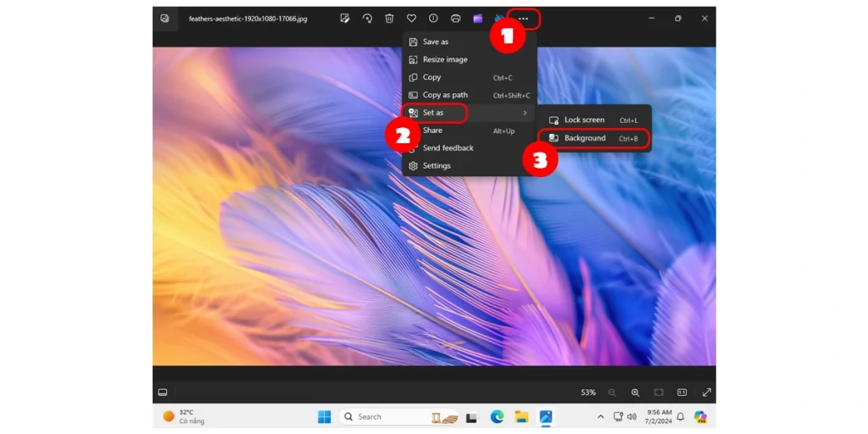Favorite the photo using the heart icon
This screenshot has width=868, height=434.
[411, 18]
